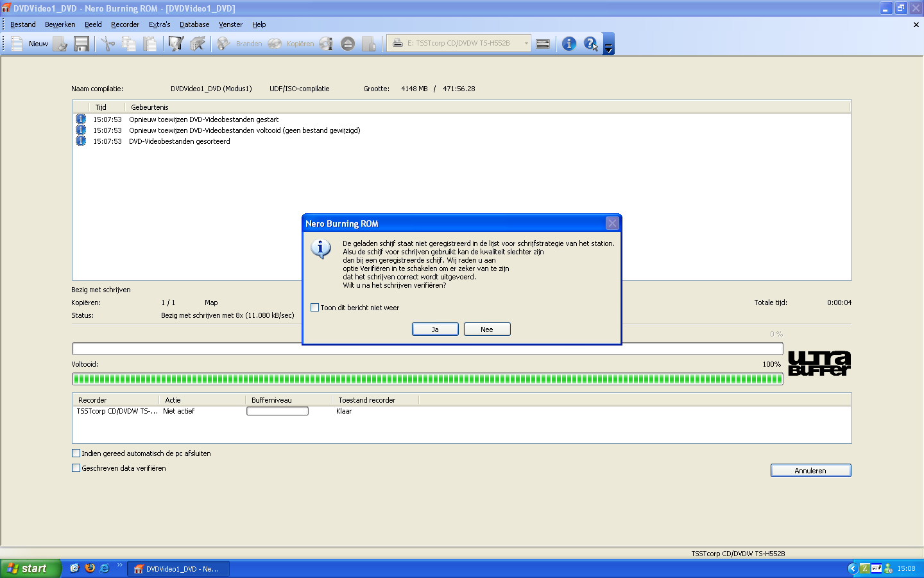Click the compilation properties icon after Paste
The image size is (924, 578).
(176, 44)
